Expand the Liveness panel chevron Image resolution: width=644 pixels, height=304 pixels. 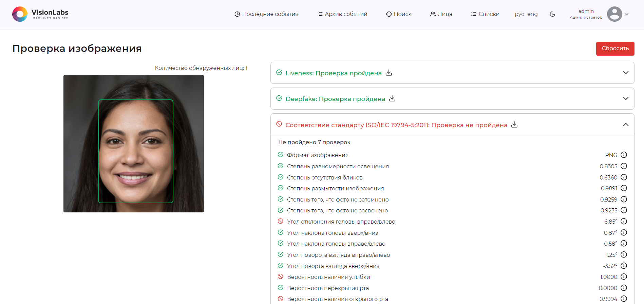626,73
